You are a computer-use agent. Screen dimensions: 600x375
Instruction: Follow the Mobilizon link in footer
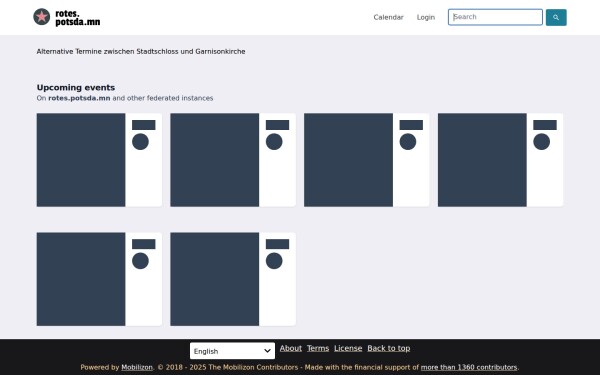(x=137, y=367)
